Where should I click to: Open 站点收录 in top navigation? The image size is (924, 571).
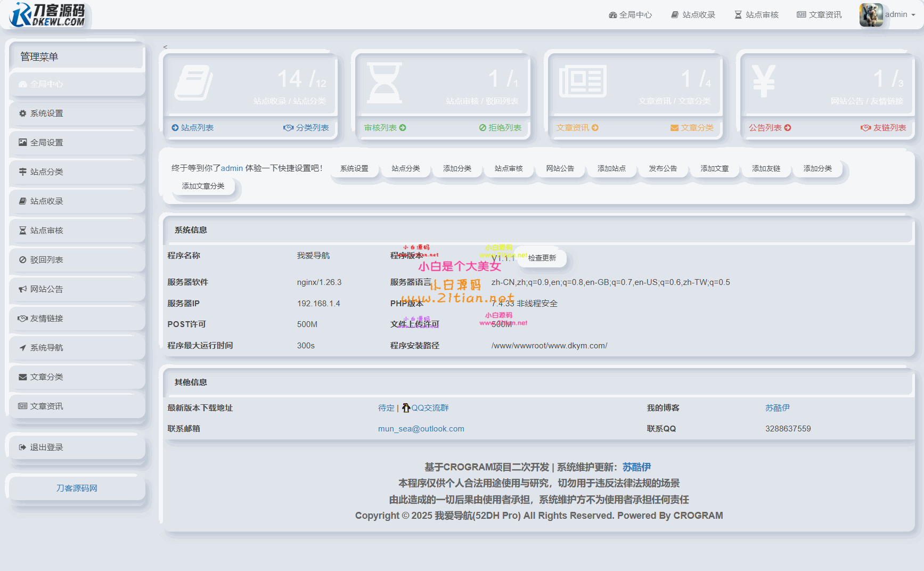tap(693, 14)
